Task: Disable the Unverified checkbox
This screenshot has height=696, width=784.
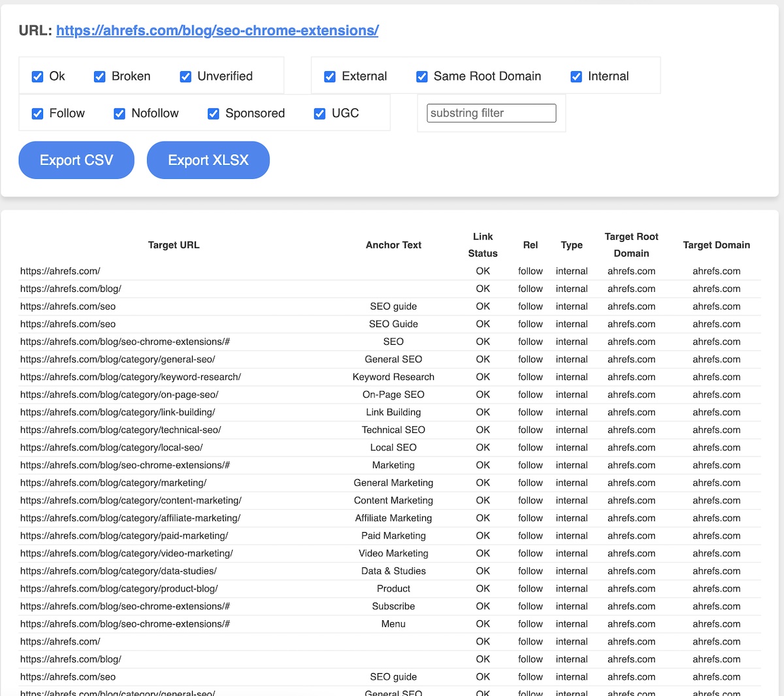Action: (186, 76)
